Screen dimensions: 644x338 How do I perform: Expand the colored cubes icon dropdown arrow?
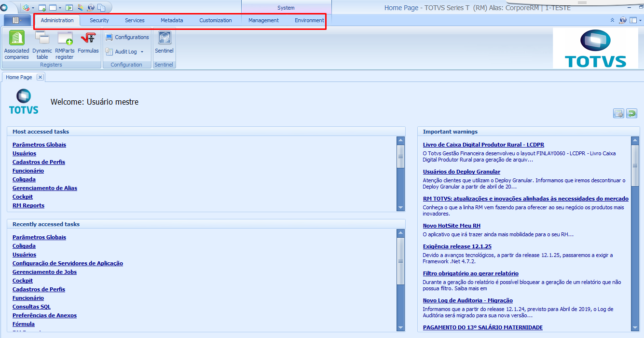(x=33, y=8)
